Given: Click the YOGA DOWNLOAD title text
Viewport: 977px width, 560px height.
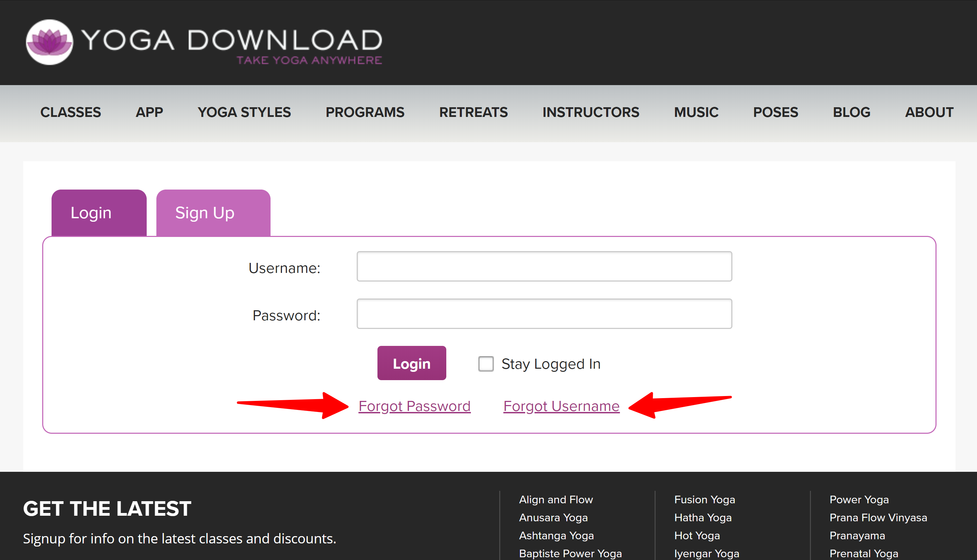Looking at the screenshot, I should click(232, 40).
